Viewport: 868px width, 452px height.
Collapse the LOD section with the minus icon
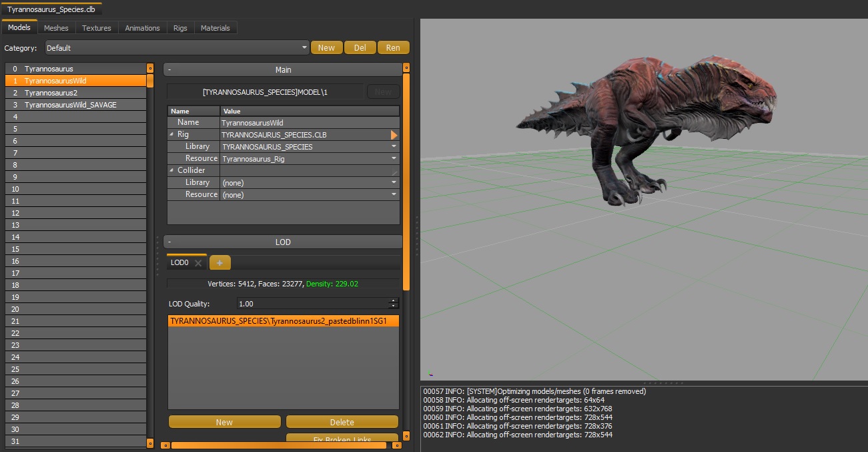pos(169,242)
